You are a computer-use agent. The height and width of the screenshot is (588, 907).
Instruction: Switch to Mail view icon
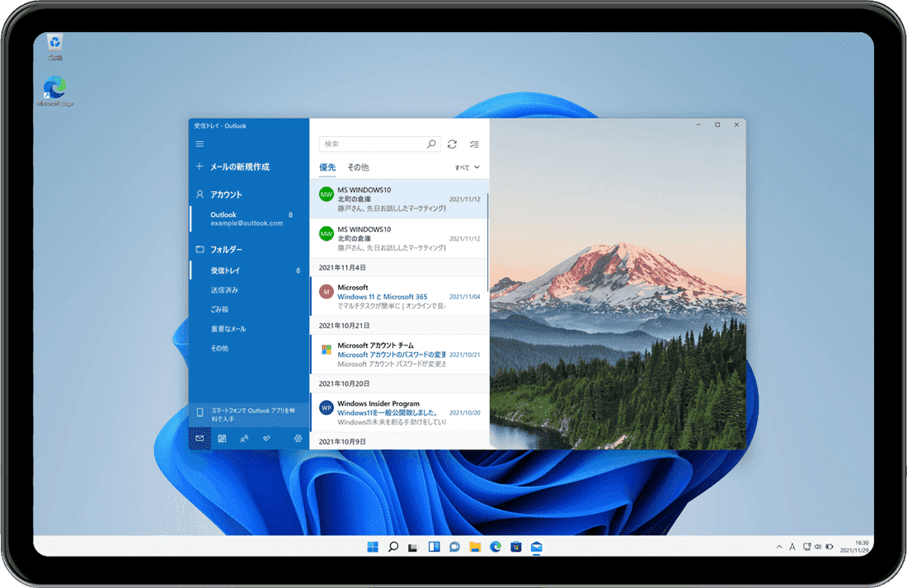tap(200, 439)
